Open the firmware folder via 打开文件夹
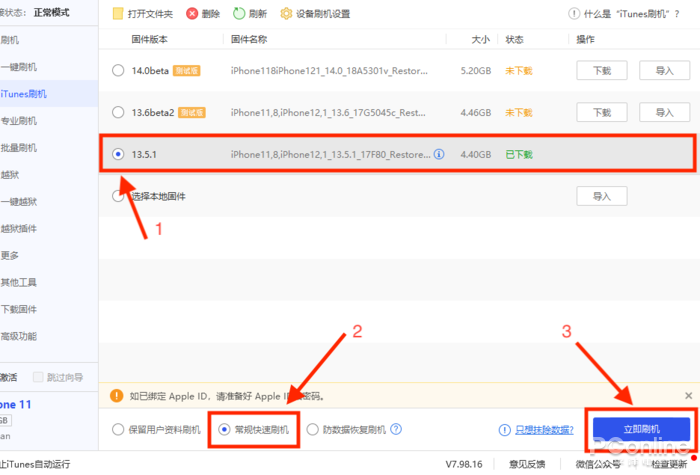The width and height of the screenshot is (700, 475). click(x=143, y=14)
